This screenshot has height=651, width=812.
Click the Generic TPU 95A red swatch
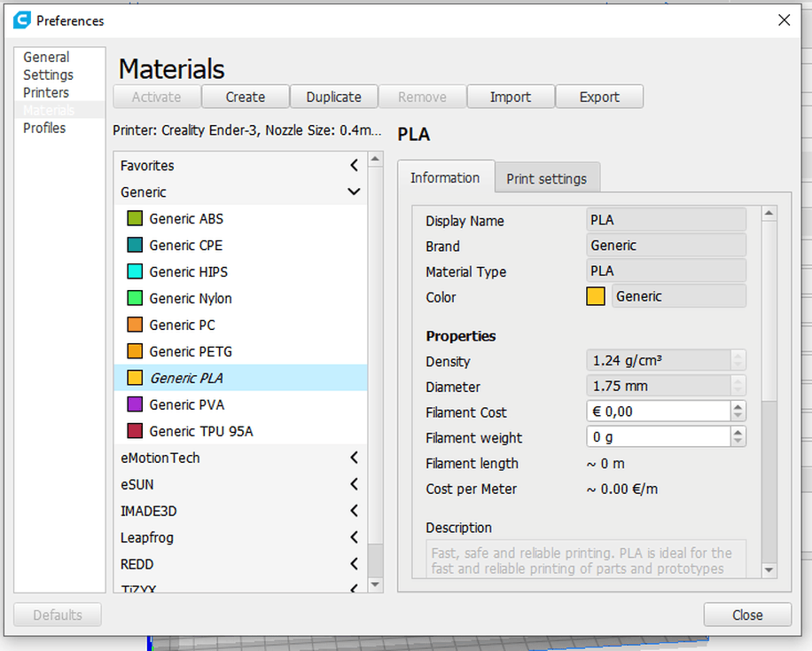click(135, 431)
